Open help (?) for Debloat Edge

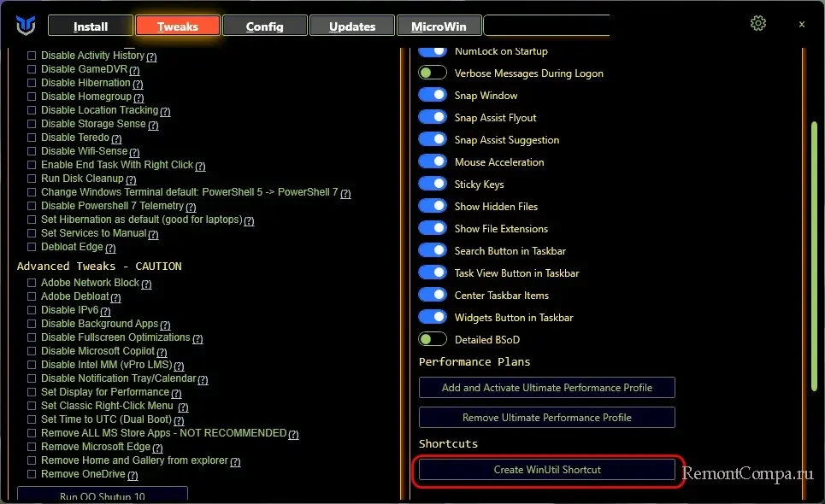pos(110,248)
